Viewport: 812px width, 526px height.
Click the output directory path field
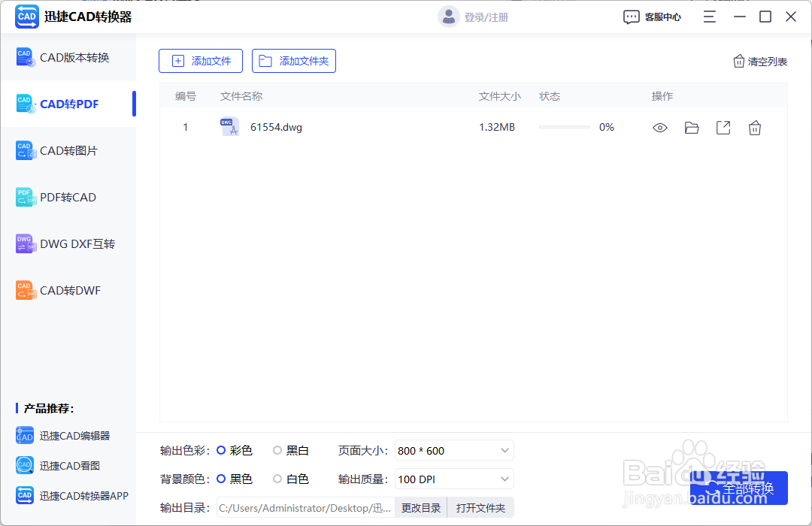point(306,508)
